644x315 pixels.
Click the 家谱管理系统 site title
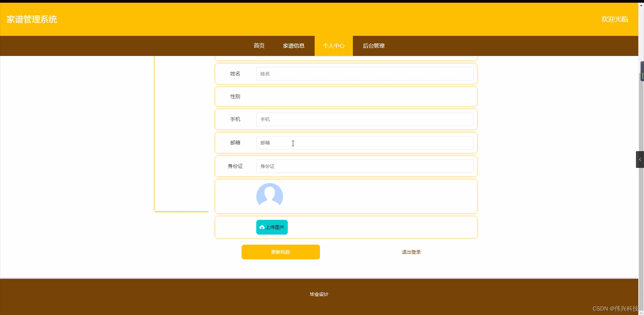[31, 19]
